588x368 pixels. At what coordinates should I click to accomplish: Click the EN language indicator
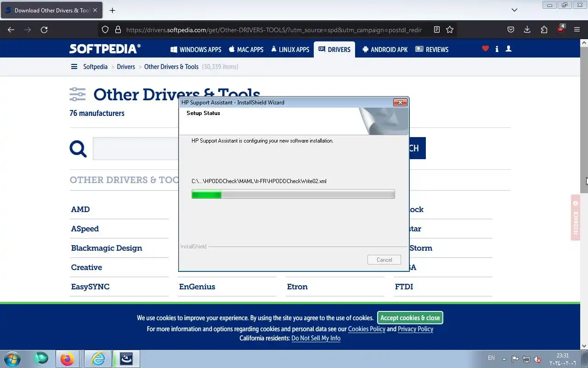tap(491, 358)
